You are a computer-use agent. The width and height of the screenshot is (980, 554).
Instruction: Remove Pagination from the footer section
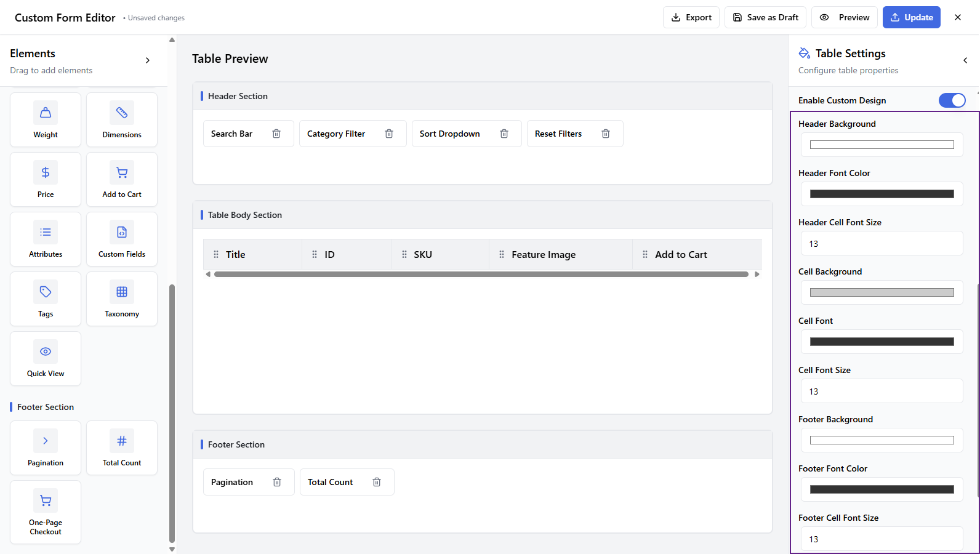[277, 482]
